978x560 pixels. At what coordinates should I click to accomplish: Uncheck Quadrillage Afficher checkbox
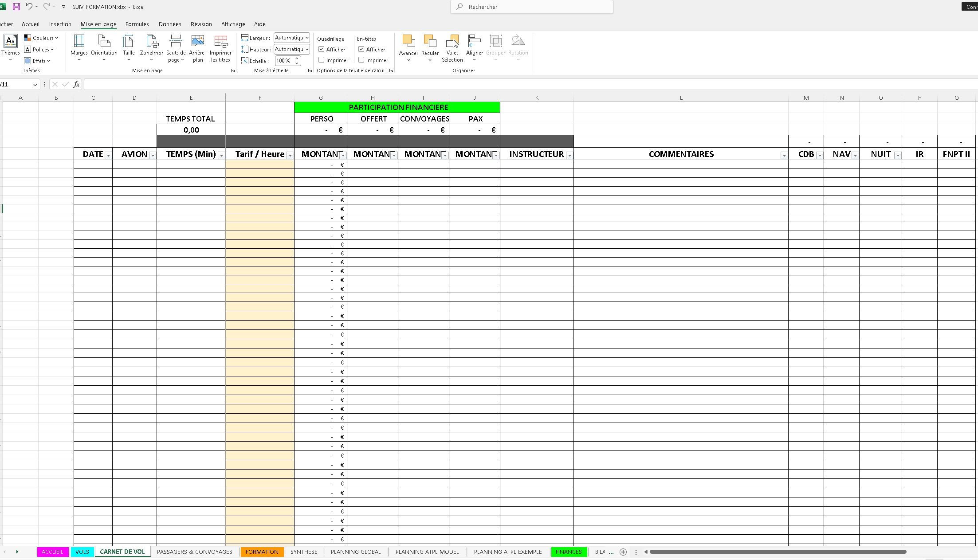pos(322,49)
